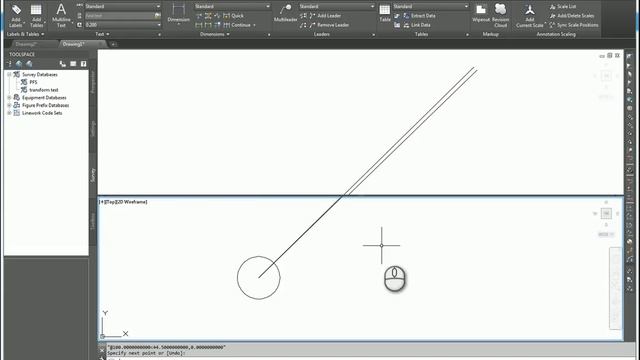Image resolution: width=640 pixels, height=360 pixels.
Task: Select the Multileader tool
Action: click(285, 13)
